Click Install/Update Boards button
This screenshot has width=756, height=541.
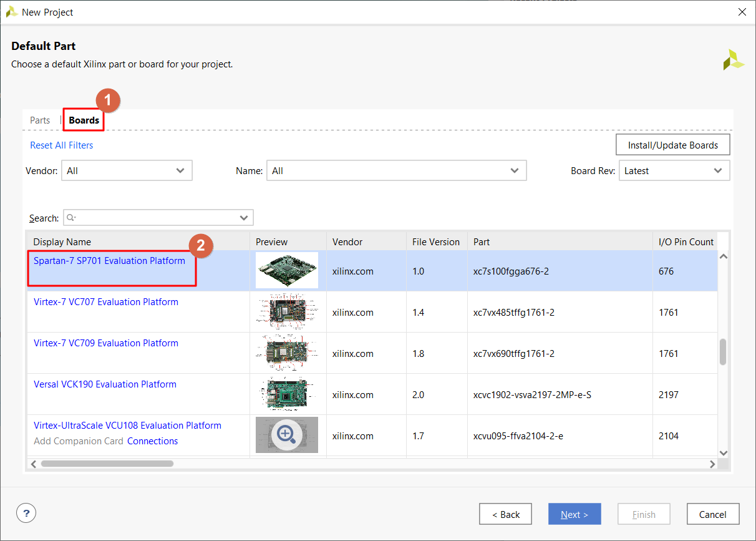[673, 145]
